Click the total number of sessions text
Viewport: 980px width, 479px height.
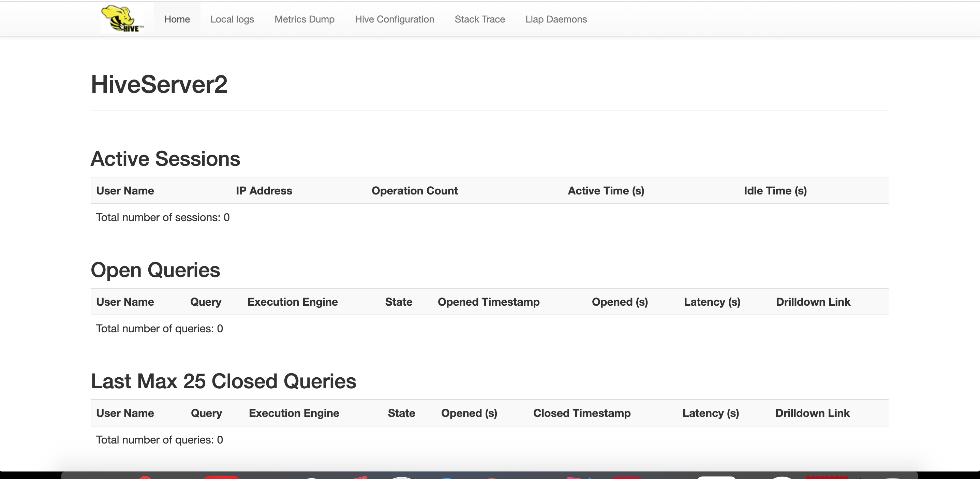tap(162, 217)
